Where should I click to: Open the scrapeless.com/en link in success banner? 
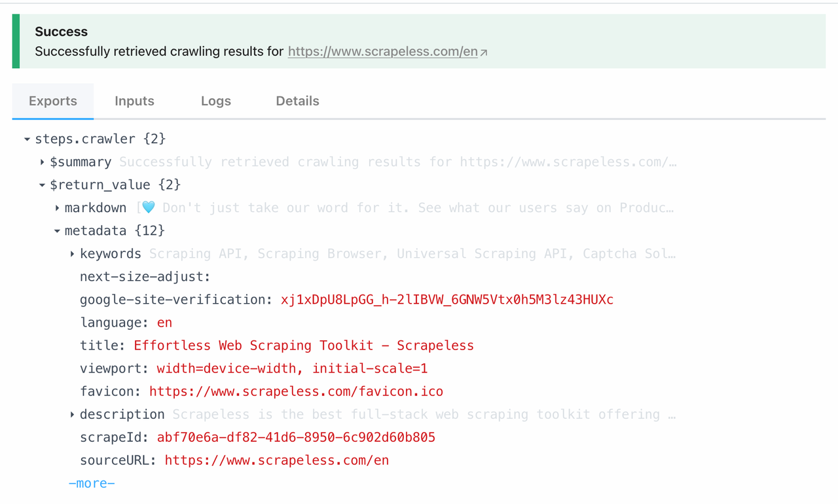382,51
